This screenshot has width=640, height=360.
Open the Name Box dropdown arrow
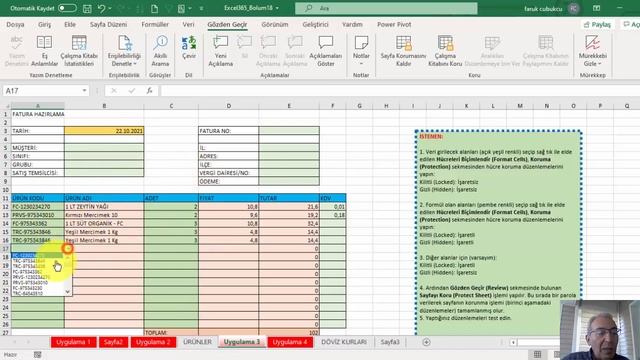(x=84, y=91)
